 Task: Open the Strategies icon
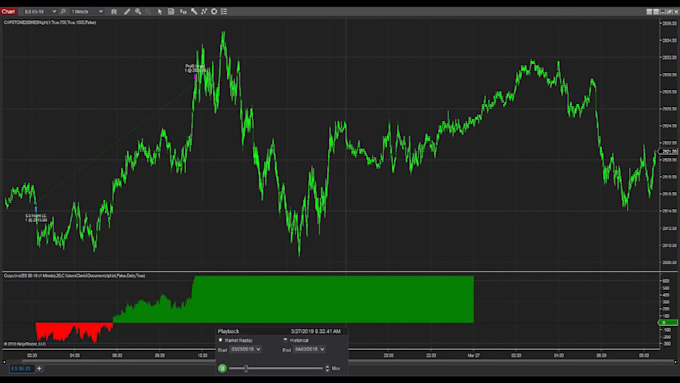tap(204, 12)
